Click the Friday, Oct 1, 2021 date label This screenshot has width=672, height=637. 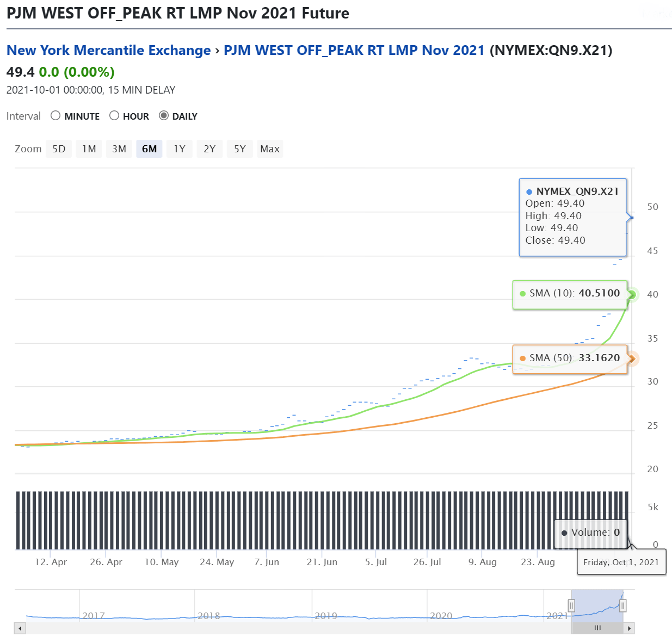click(621, 562)
